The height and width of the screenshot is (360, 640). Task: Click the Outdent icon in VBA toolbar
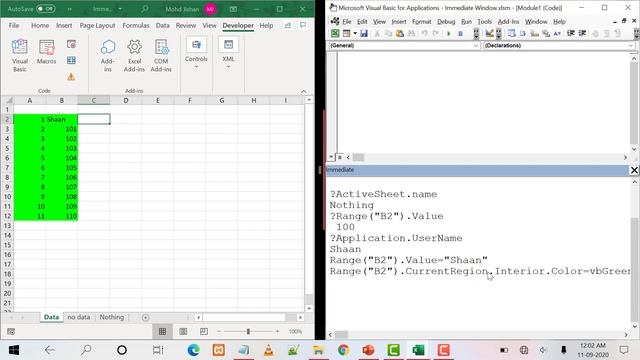pos(582,33)
